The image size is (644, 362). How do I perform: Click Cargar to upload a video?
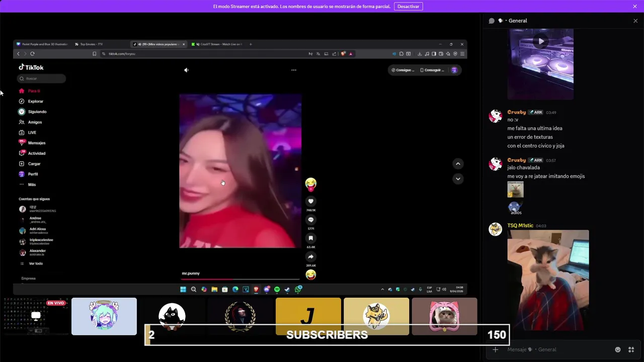(29, 164)
